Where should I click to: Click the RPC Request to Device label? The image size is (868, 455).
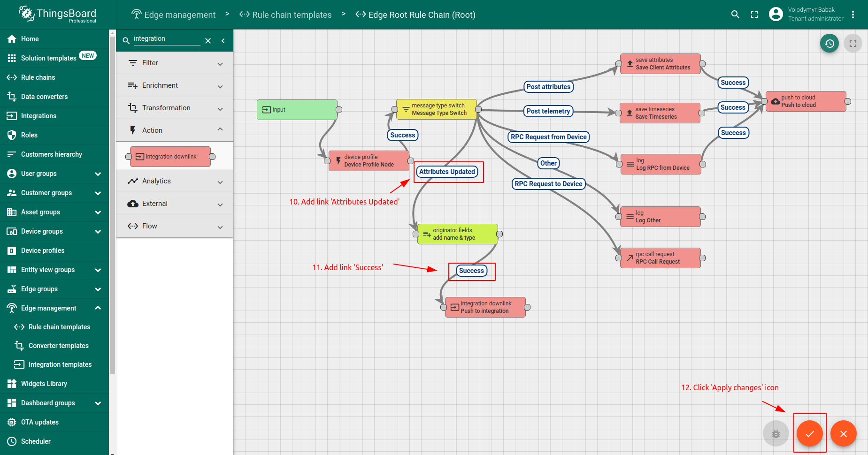tap(548, 184)
